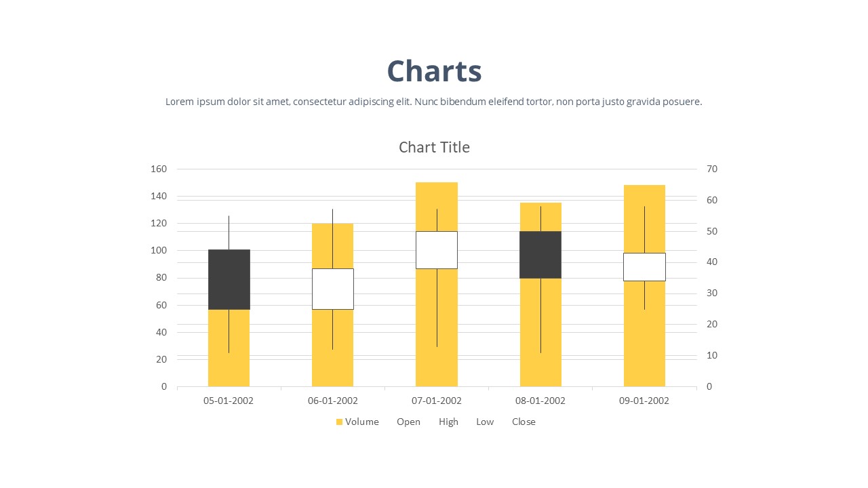The image size is (868, 488).
Task: Select the dark candlestick body for 08-01-2002
Action: click(540, 255)
